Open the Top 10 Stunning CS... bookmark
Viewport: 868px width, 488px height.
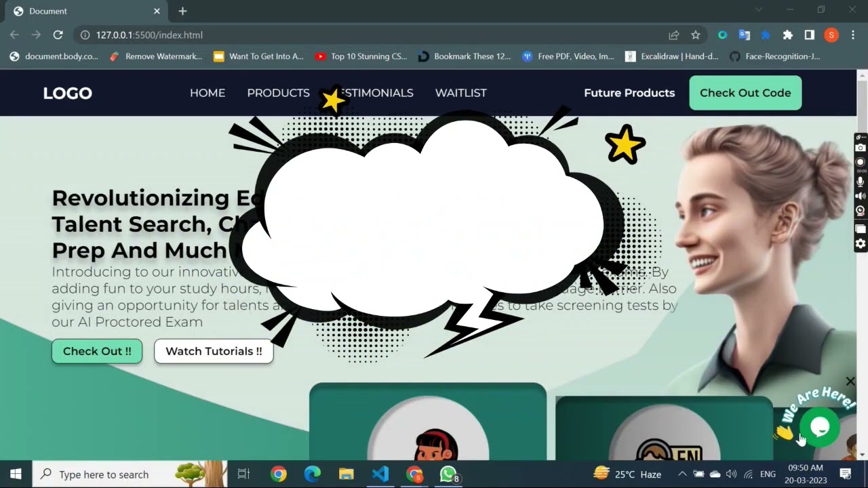click(361, 56)
